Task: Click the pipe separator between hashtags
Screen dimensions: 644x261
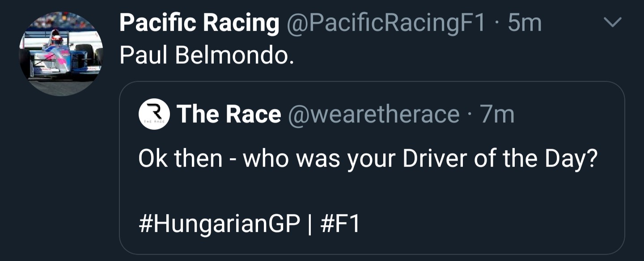Action: (x=310, y=224)
